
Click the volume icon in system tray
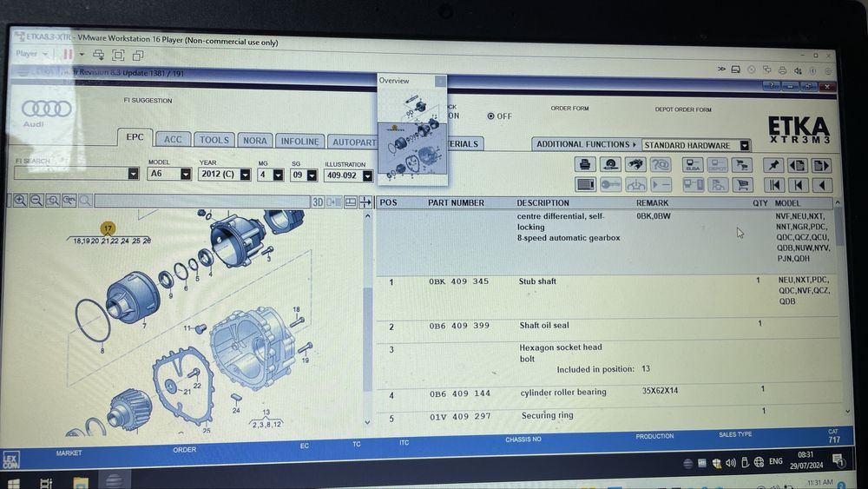pyautogui.click(x=731, y=462)
